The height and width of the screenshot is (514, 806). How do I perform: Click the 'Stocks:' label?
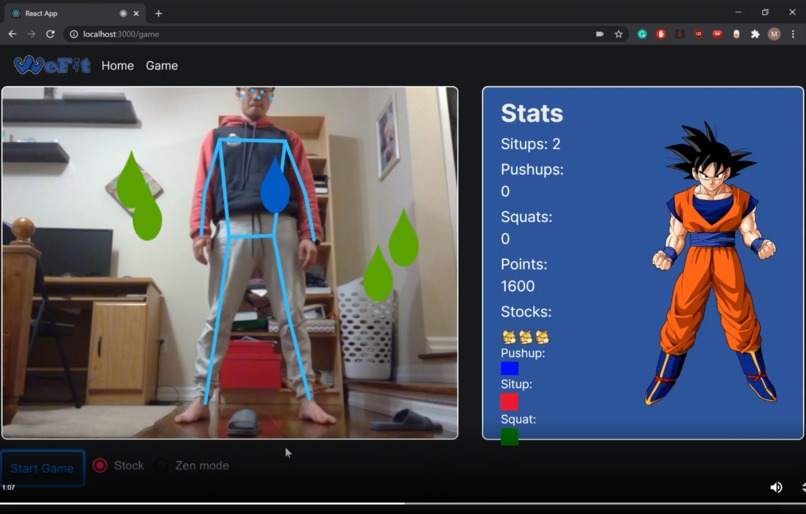tap(526, 311)
